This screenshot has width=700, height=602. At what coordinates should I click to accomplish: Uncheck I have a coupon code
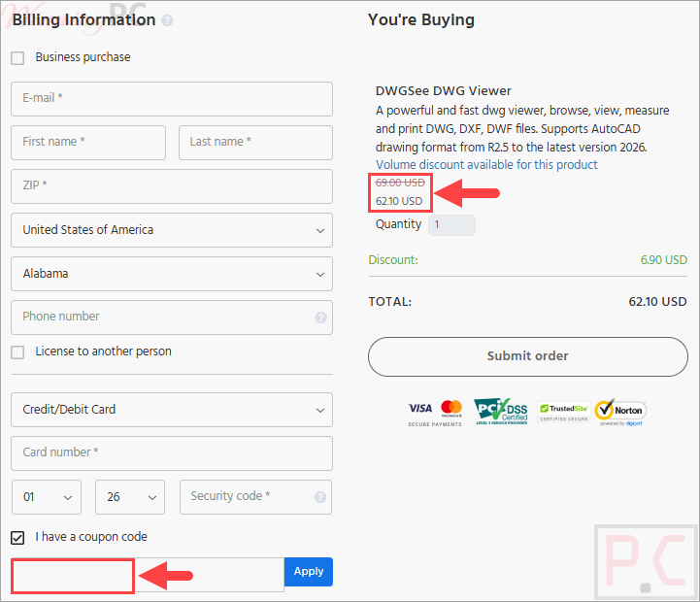[x=17, y=538]
